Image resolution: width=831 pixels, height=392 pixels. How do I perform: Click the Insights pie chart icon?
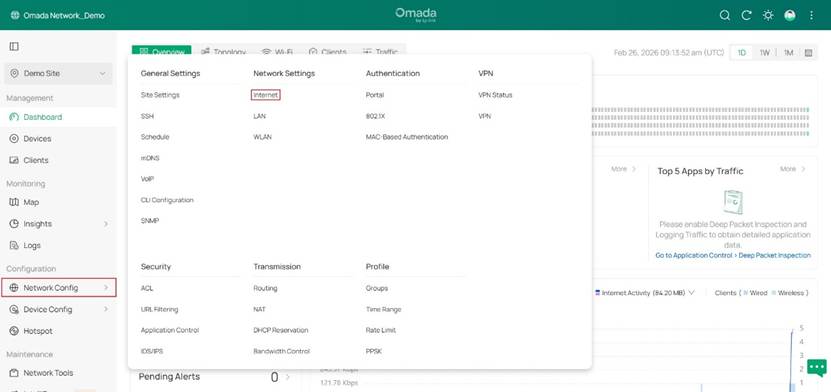coord(14,224)
